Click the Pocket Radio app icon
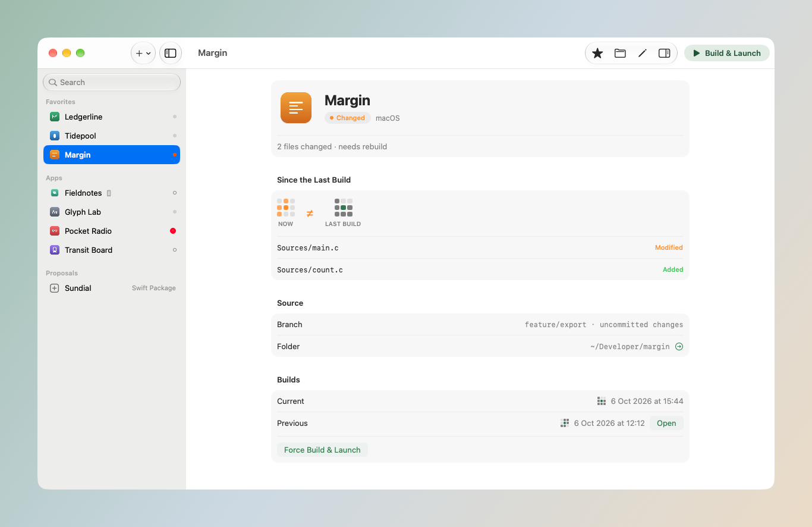This screenshot has width=812, height=527. (55, 231)
